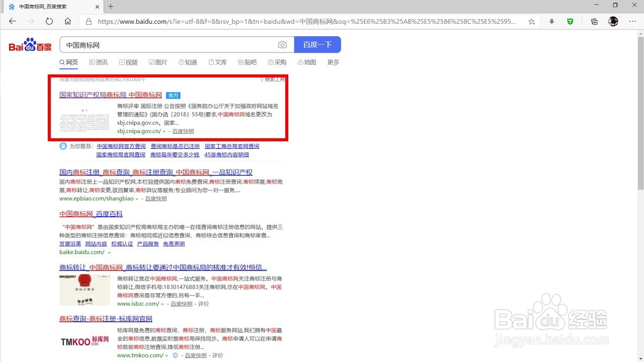Expand the arrow beside www.tmkoo.com/
This screenshot has width=644, height=362.
(x=167, y=355)
